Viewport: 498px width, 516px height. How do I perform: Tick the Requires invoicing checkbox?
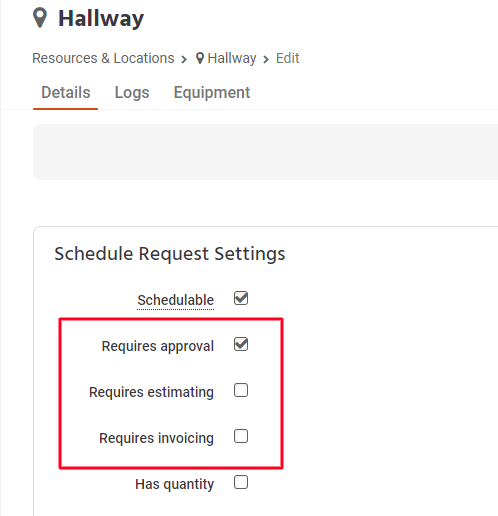[241, 436]
